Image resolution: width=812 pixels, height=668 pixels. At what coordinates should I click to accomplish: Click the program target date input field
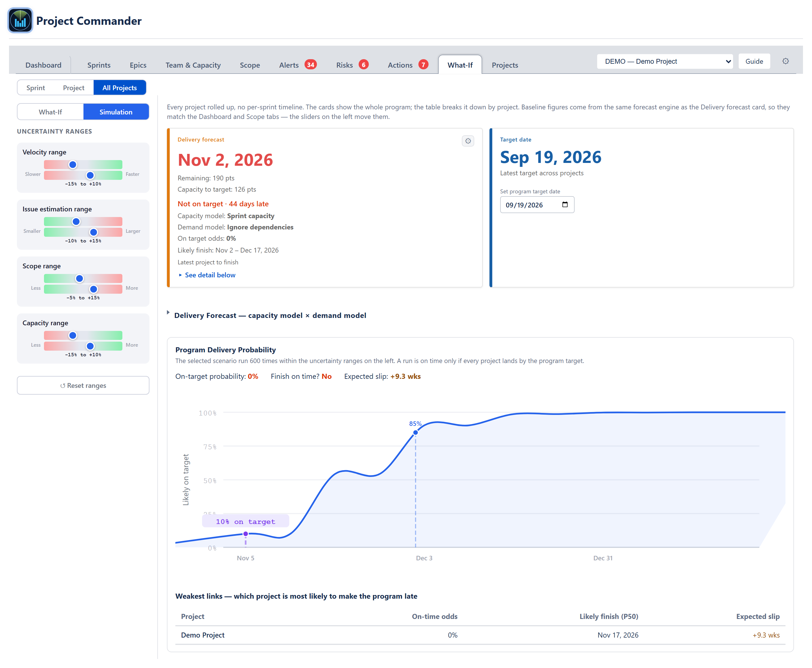click(x=537, y=205)
